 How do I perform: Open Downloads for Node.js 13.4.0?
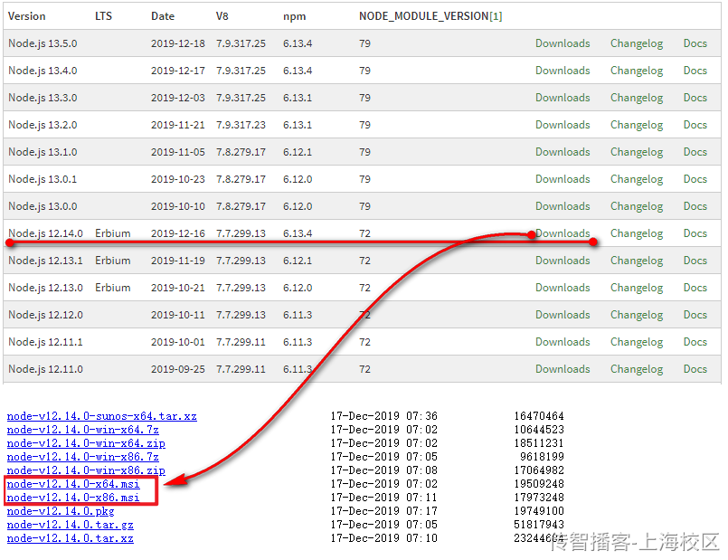coord(563,71)
